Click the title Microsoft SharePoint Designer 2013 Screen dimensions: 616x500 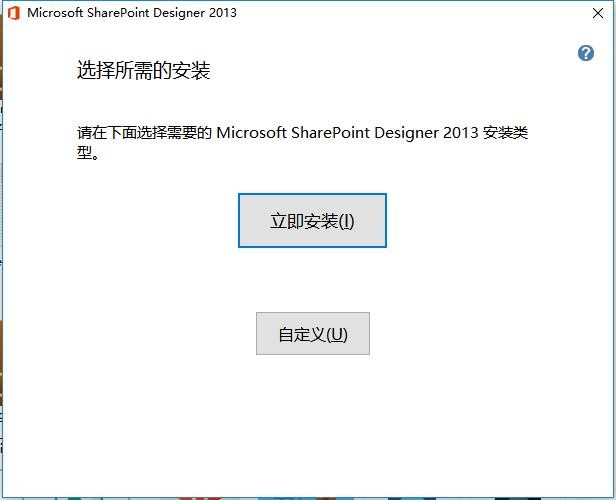coord(132,13)
